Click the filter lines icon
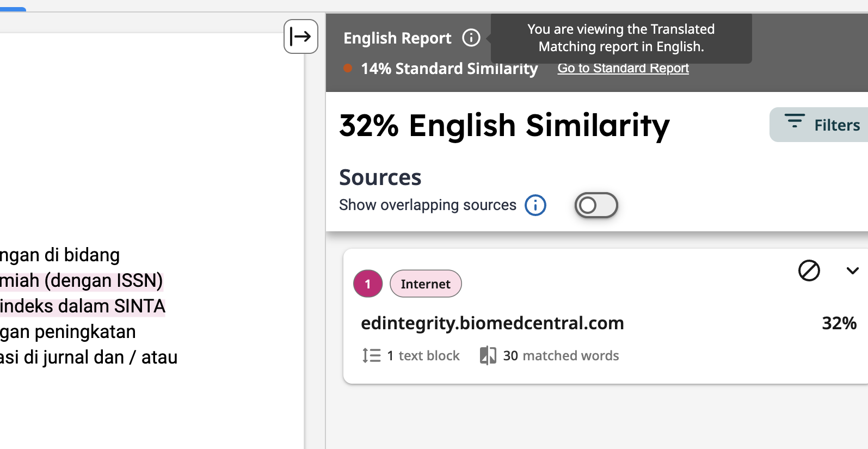 tap(795, 121)
